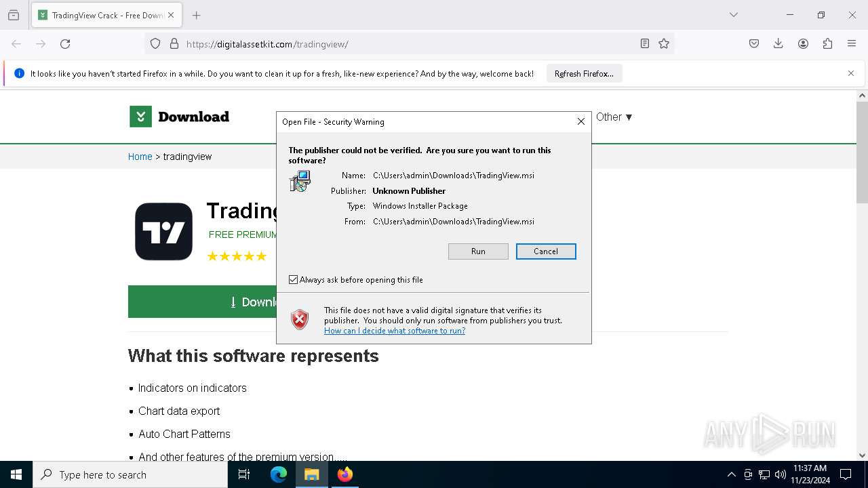Click the Run button in Security Warning
This screenshot has height=488, width=868.
click(478, 251)
